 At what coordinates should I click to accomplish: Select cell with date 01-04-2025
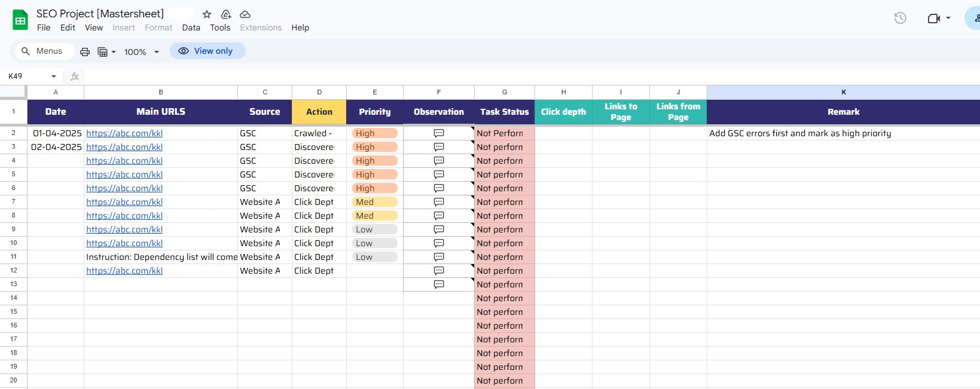(56, 133)
